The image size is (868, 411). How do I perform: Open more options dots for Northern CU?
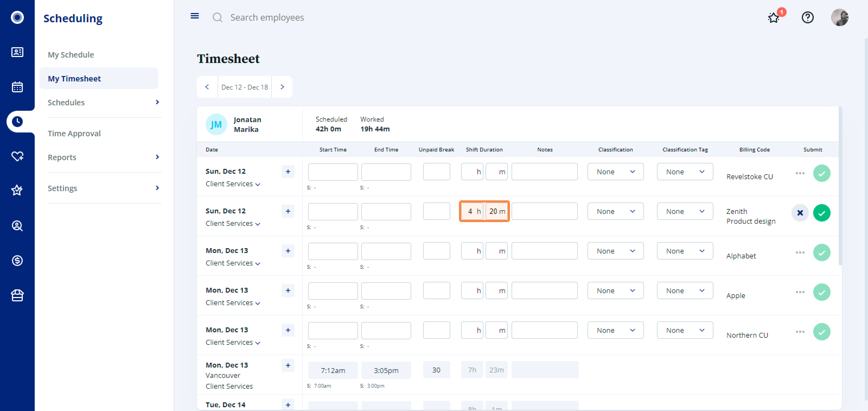800,332
